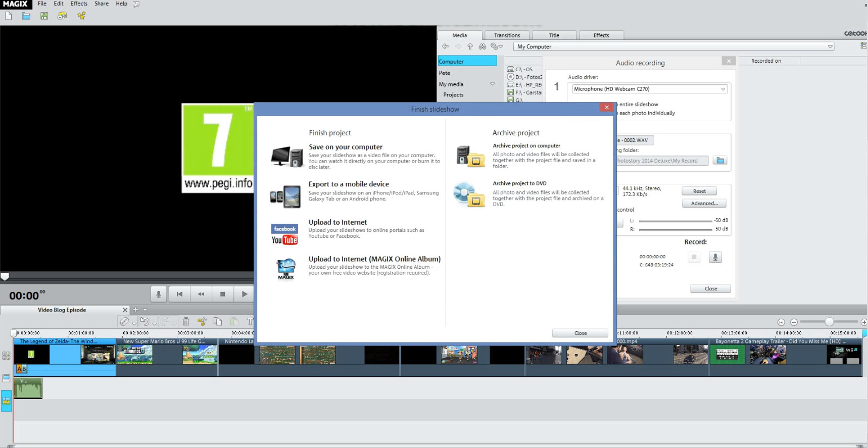Click the Save project floppy disk icon
Image resolution: width=868 pixels, height=448 pixels.
tap(44, 16)
